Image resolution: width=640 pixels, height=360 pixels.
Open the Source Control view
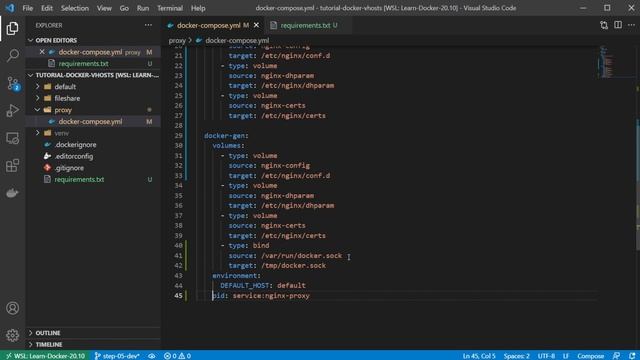tap(12, 83)
